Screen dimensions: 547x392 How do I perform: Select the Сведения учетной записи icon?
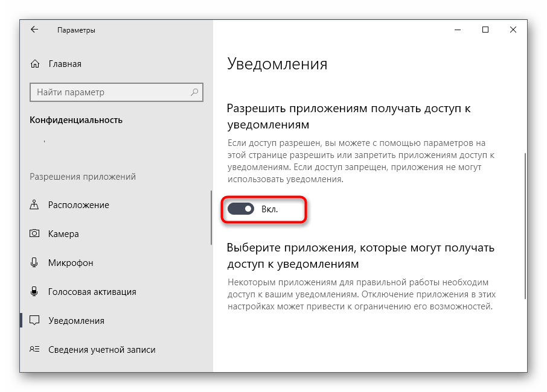click(x=34, y=349)
